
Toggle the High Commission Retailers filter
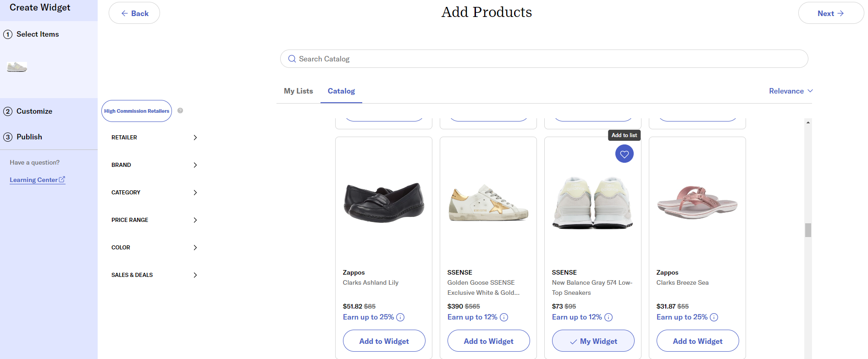pyautogui.click(x=137, y=111)
